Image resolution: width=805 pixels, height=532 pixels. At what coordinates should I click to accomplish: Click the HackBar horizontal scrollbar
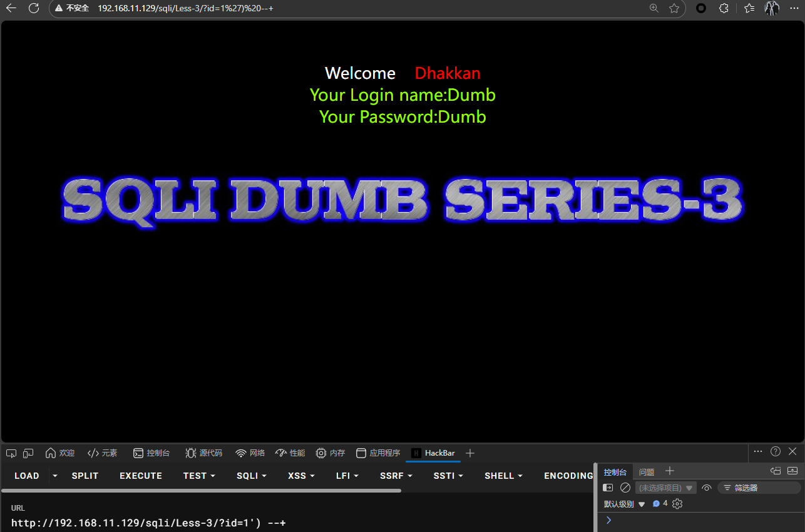click(200, 491)
